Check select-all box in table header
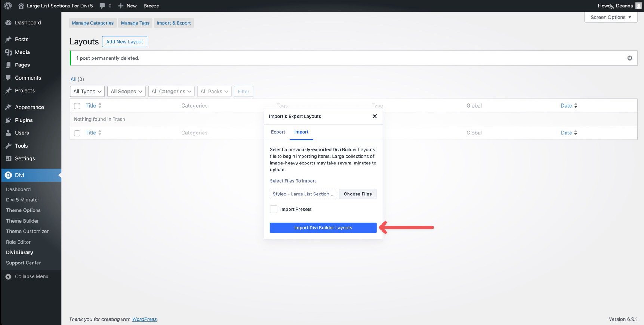 [77, 106]
